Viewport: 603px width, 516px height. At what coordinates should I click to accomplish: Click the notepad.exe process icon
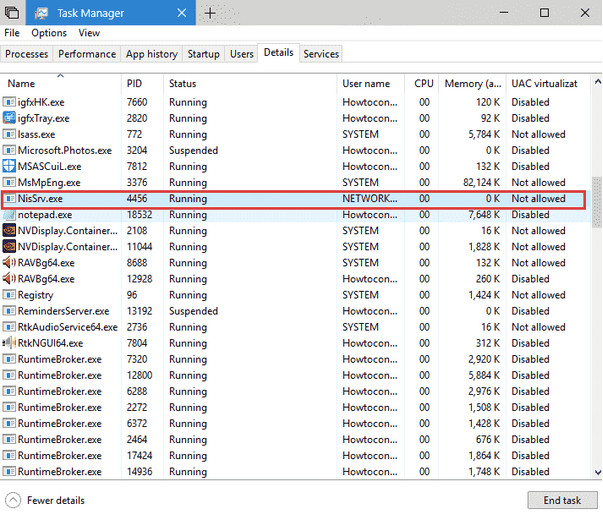coord(9,215)
